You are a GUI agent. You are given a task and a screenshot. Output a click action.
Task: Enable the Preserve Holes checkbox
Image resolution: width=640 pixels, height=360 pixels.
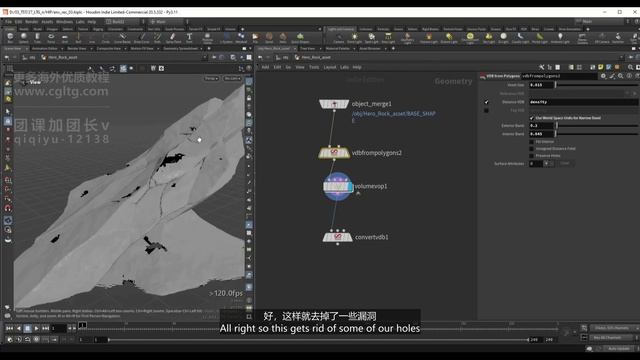click(531, 156)
